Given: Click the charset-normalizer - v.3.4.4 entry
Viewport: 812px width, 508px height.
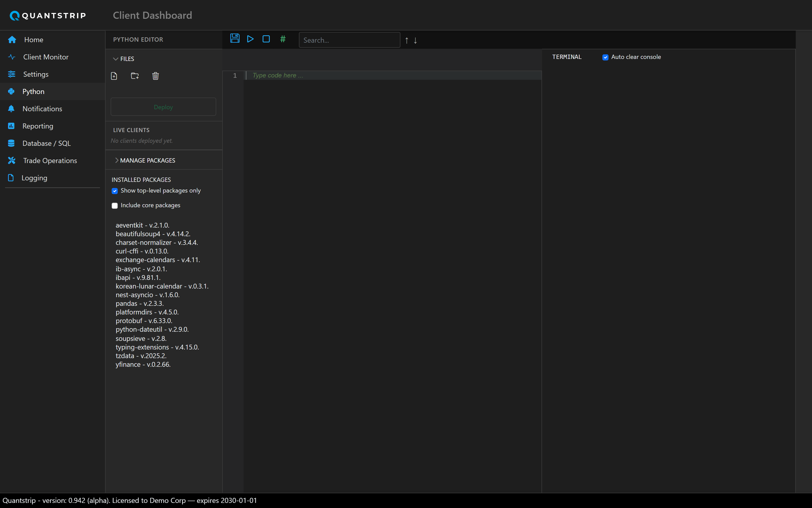Looking at the screenshot, I should click(x=157, y=243).
